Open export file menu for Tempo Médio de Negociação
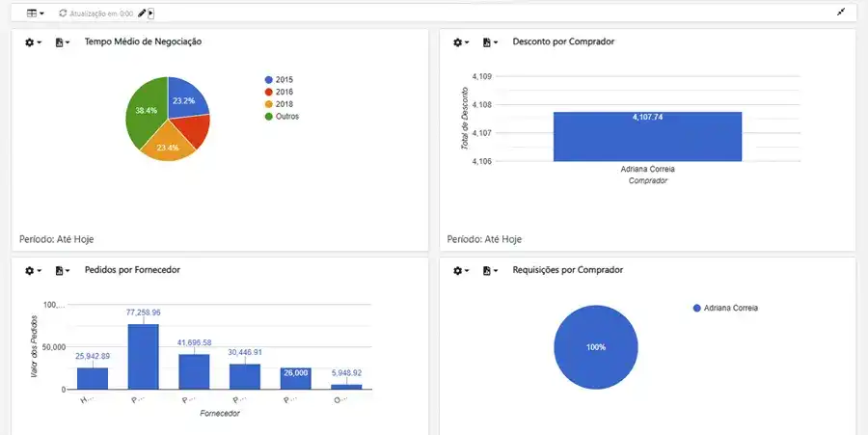Image resolution: width=868 pixels, height=435 pixels. point(63,42)
